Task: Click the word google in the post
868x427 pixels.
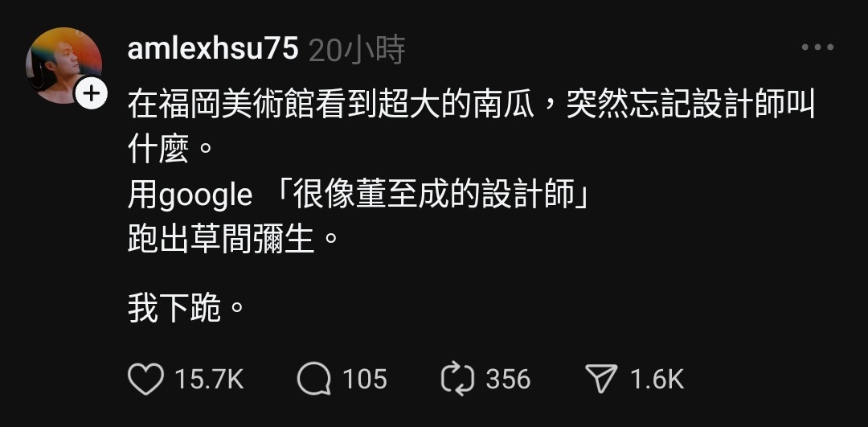Action: click(206, 196)
